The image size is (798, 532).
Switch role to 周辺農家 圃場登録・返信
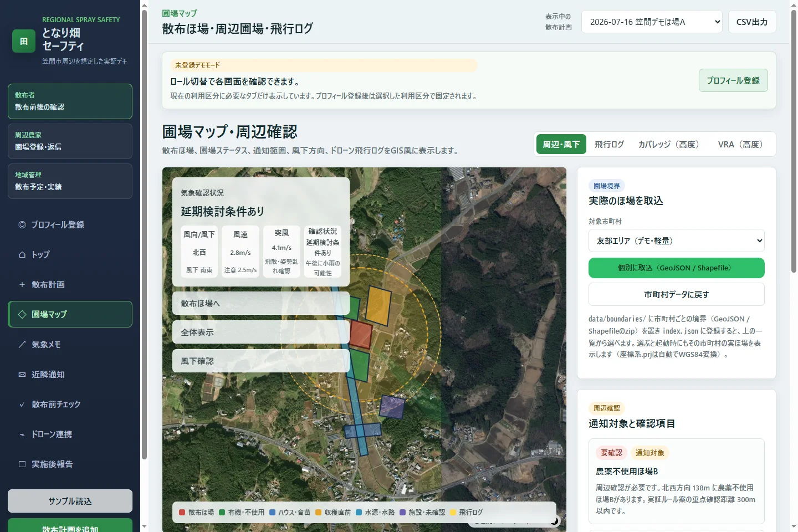70,141
